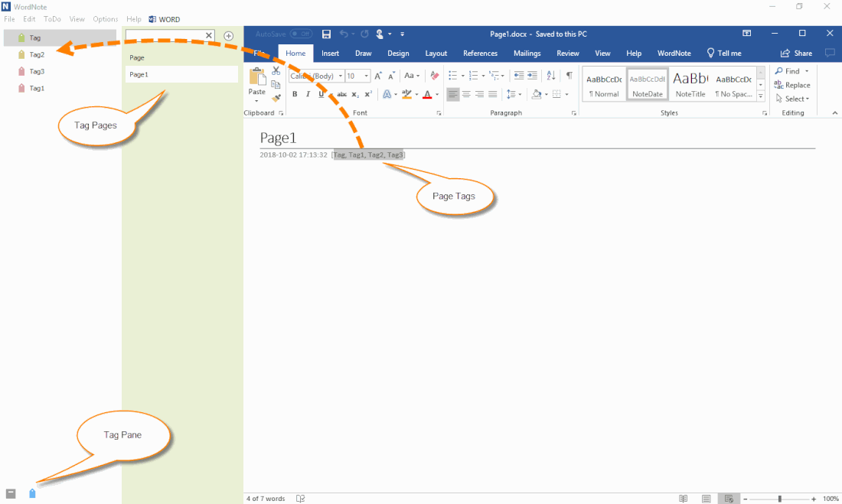This screenshot has width=842, height=504.
Task: Switch to Web Layout view in status bar
Action: (728, 499)
